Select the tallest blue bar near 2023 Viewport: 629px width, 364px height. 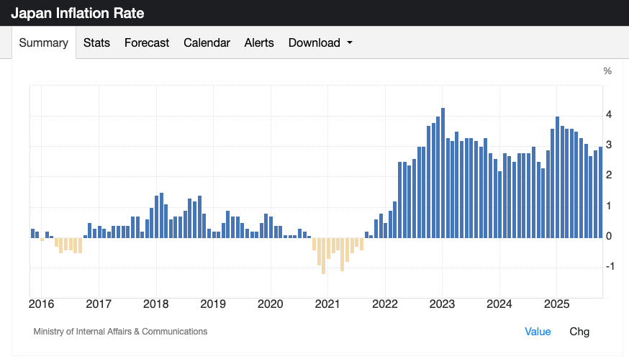click(443, 173)
